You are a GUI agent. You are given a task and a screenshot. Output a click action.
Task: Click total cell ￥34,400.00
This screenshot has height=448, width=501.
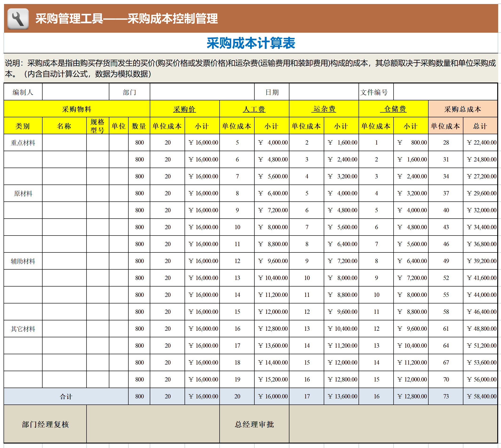tap(480, 227)
